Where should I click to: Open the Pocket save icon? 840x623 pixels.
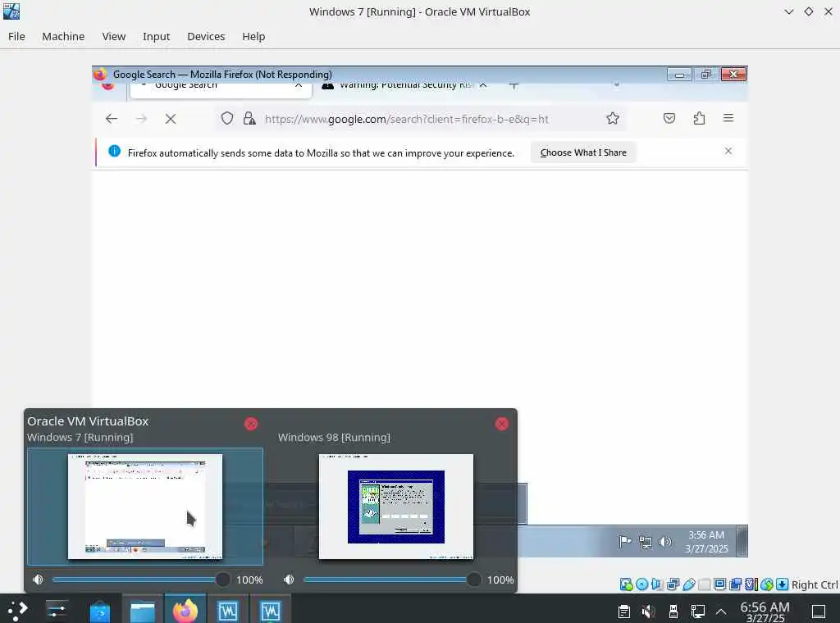click(x=669, y=118)
